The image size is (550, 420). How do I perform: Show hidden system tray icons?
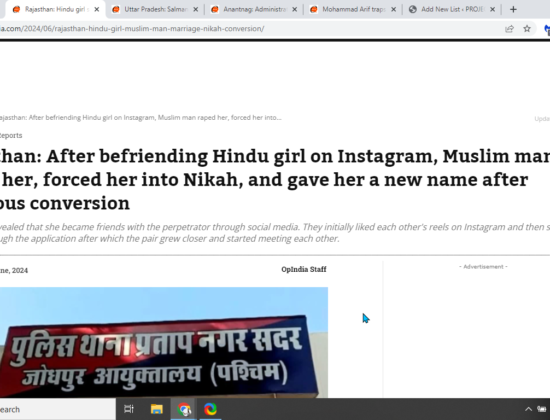click(x=528, y=409)
